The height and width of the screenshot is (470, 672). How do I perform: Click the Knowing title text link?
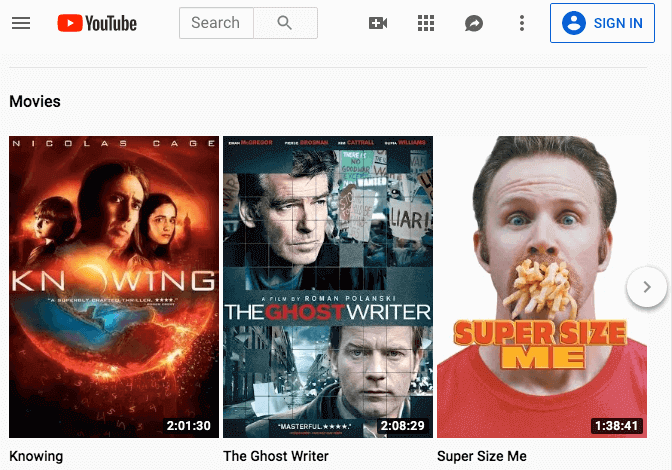36,456
